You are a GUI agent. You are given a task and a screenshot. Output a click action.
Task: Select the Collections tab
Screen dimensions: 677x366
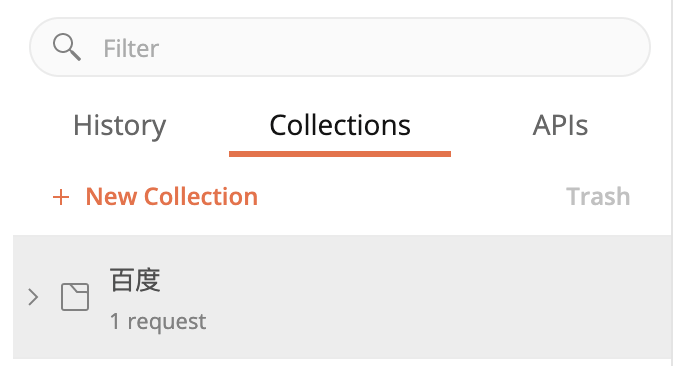pos(340,126)
